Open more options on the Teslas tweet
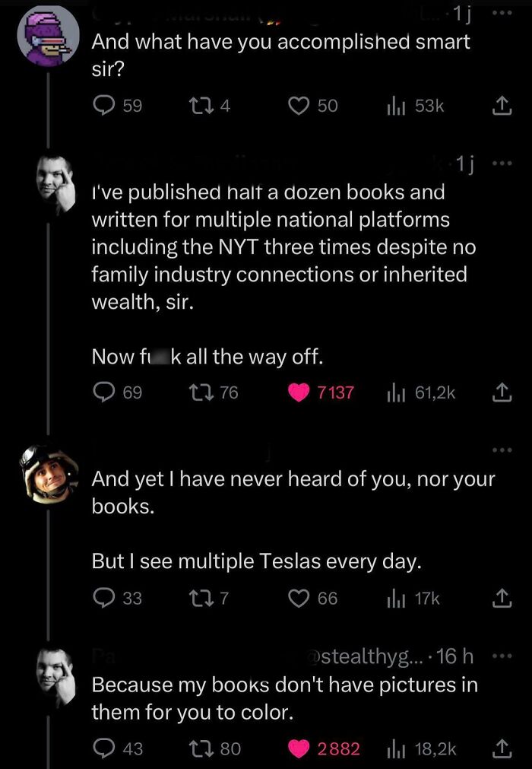 coord(502,450)
